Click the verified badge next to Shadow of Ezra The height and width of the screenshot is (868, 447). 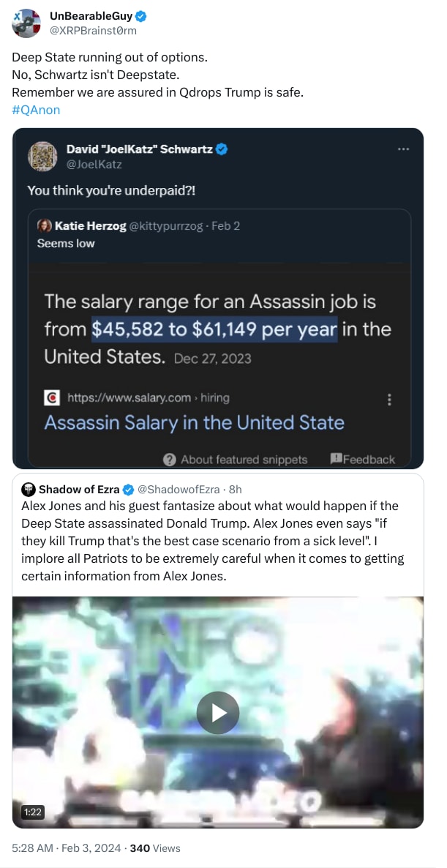pyautogui.click(x=129, y=489)
